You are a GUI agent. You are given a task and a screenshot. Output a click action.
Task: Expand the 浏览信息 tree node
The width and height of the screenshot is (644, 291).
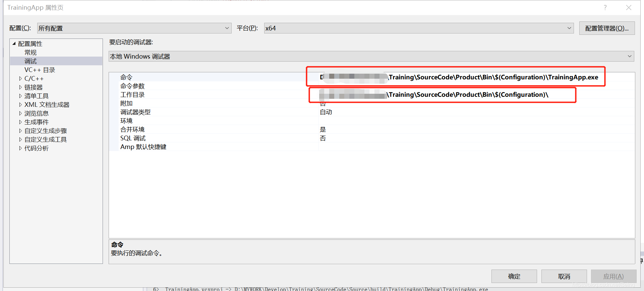tap(20, 113)
